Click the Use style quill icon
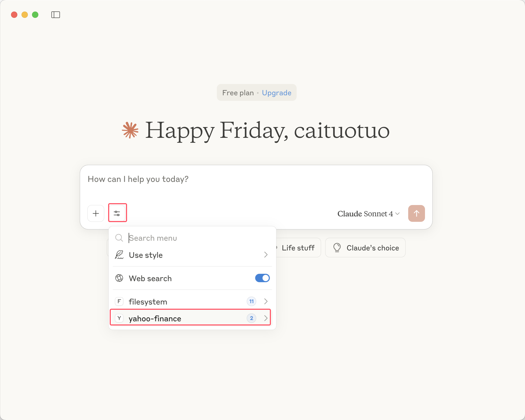 click(x=119, y=255)
